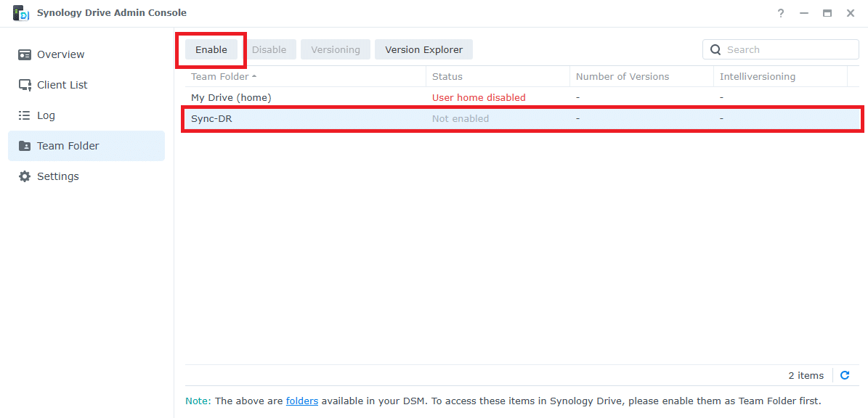Follow the folders link in the note

[x=301, y=401]
